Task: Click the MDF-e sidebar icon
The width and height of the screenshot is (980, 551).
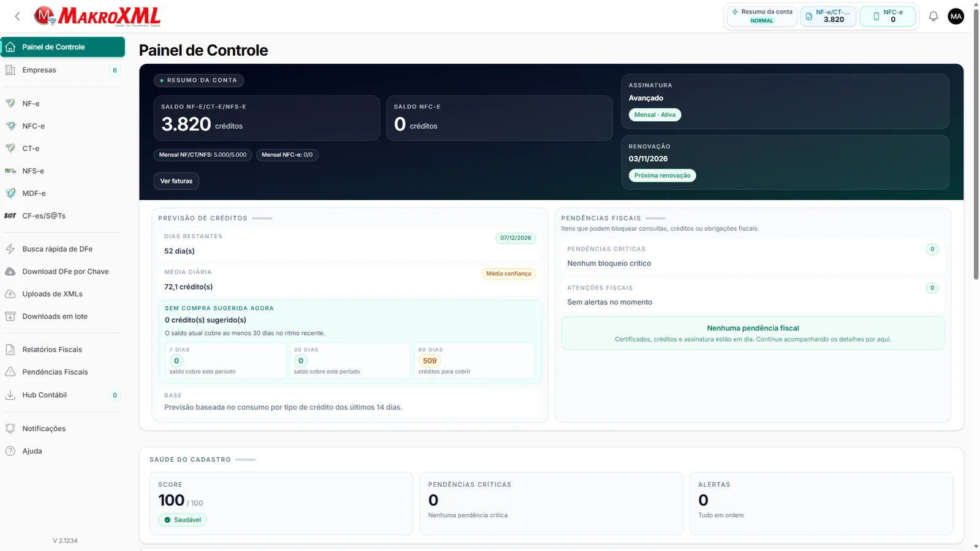Action: tap(10, 193)
